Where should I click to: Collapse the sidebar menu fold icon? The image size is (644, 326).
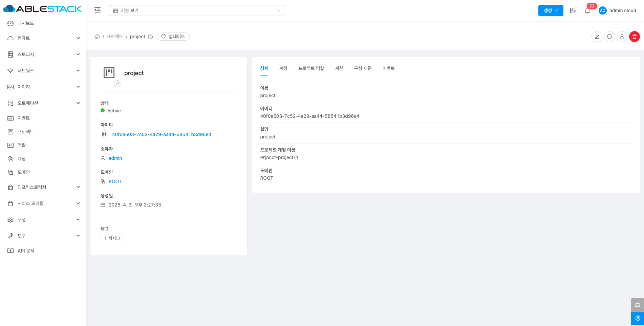coord(98,10)
